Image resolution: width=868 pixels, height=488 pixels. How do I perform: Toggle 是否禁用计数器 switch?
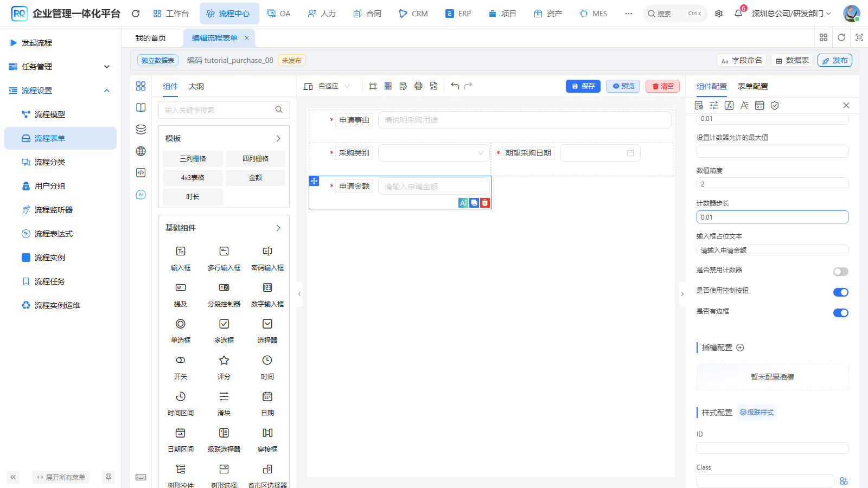(x=841, y=272)
